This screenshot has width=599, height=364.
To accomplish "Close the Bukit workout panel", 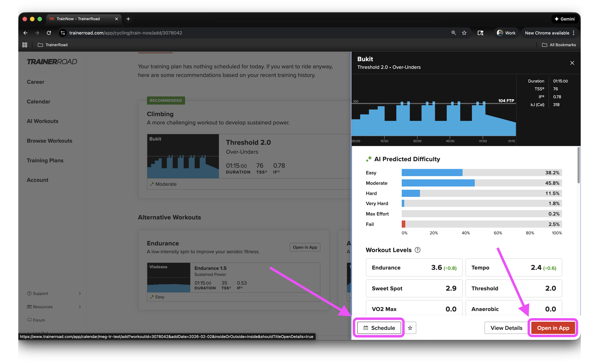I will [572, 63].
